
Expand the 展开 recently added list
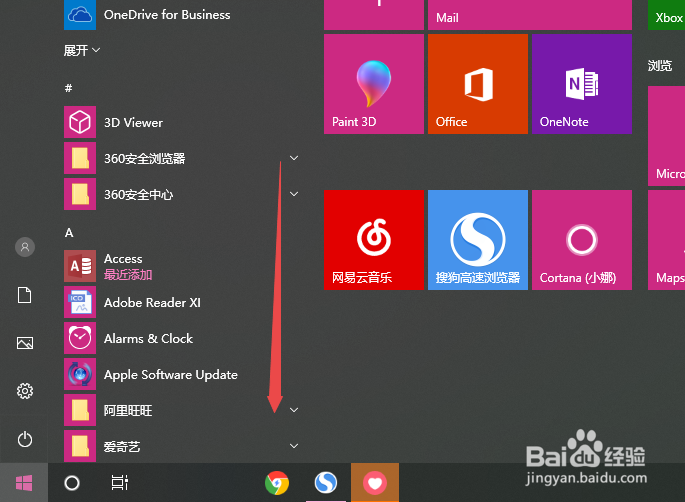(x=82, y=51)
